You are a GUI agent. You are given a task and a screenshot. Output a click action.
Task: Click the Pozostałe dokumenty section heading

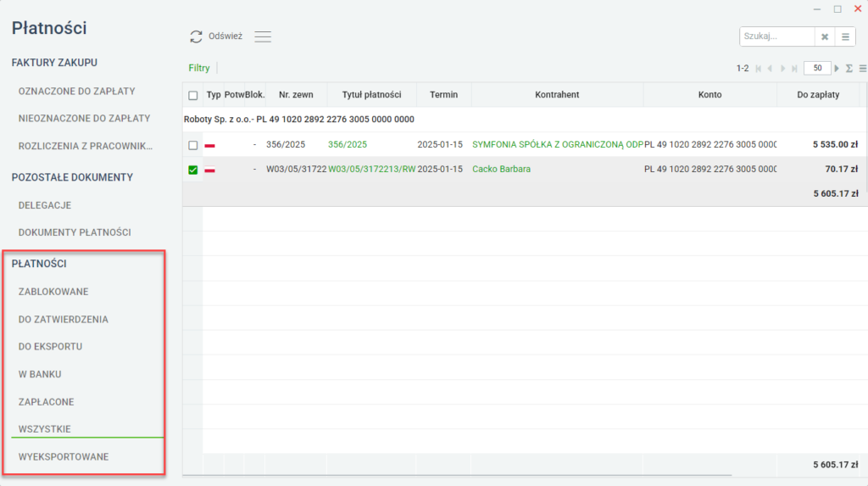73,177
